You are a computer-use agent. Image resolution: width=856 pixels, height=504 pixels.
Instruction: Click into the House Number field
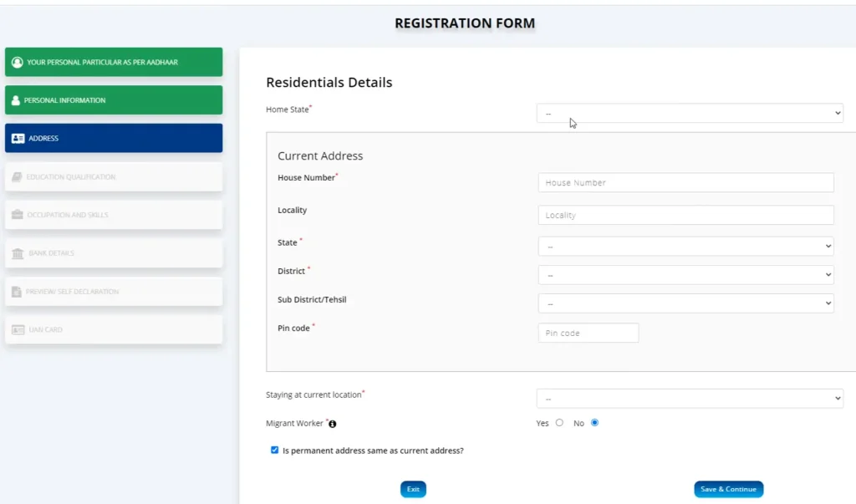685,182
